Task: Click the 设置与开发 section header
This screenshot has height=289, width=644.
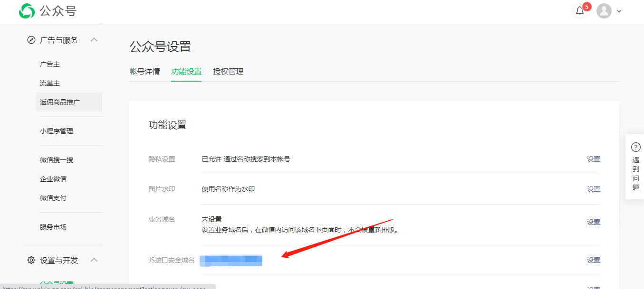Action: coord(59,261)
